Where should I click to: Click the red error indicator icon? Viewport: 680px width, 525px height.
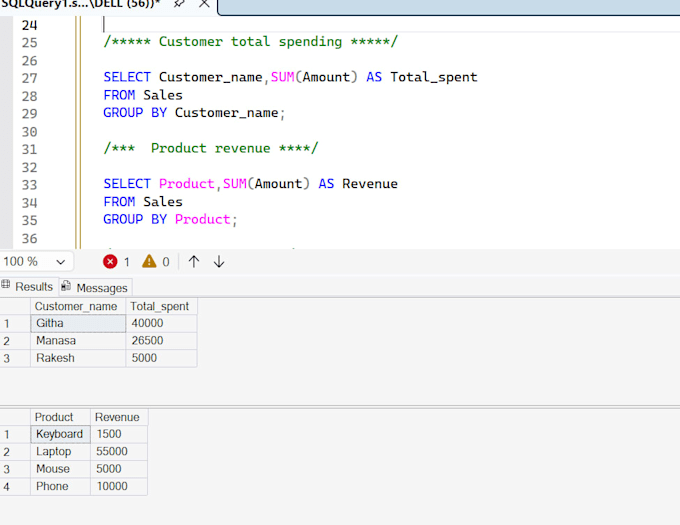110,261
